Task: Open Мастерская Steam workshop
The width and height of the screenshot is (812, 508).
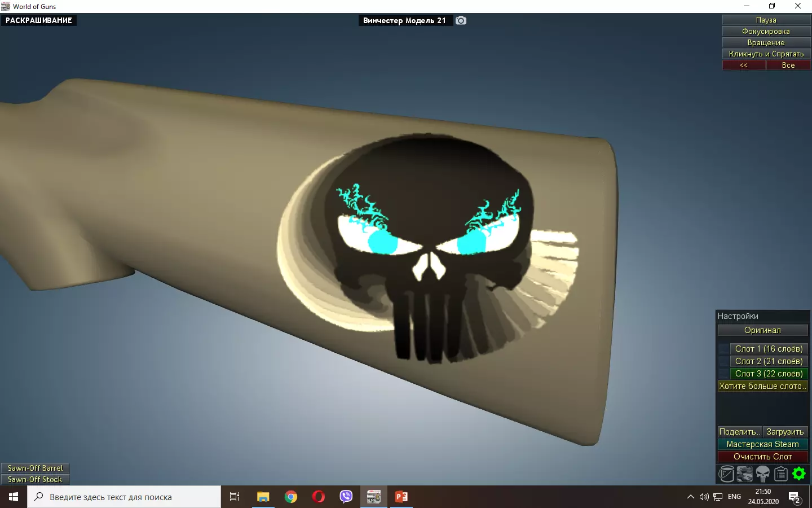Action: click(763, 444)
